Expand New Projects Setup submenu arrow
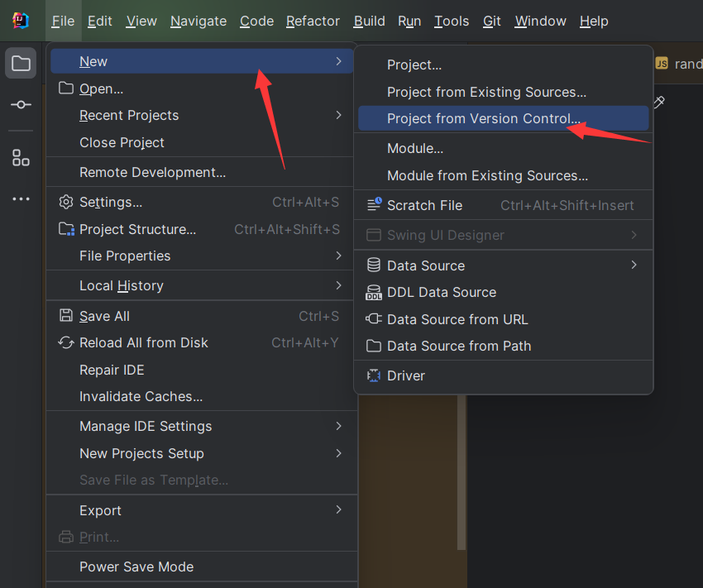This screenshot has height=588, width=703. tap(338, 453)
